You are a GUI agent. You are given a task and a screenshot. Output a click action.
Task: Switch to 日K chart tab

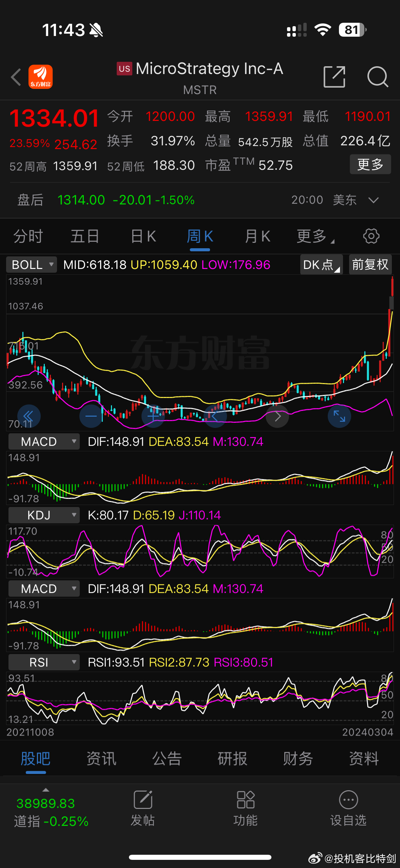point(144,236)
